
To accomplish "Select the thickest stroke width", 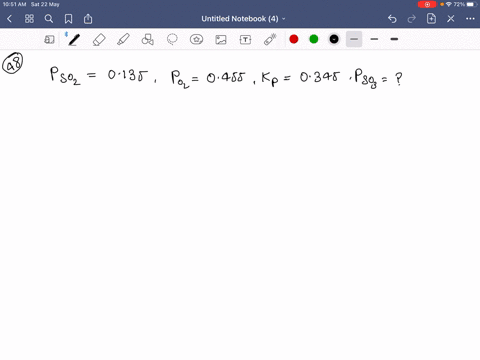I will [x=394, y=39].
